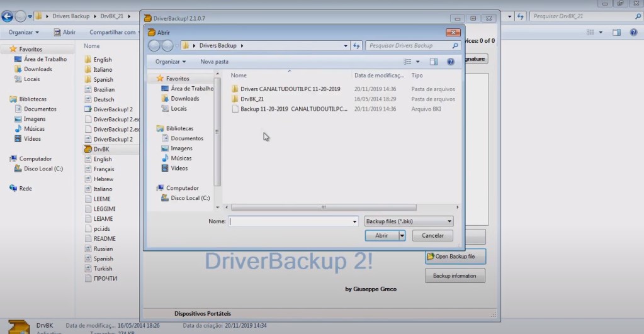Click the navigation pane vertical scrollbar in dialog

pyautogui.click(x=217, y=131)
